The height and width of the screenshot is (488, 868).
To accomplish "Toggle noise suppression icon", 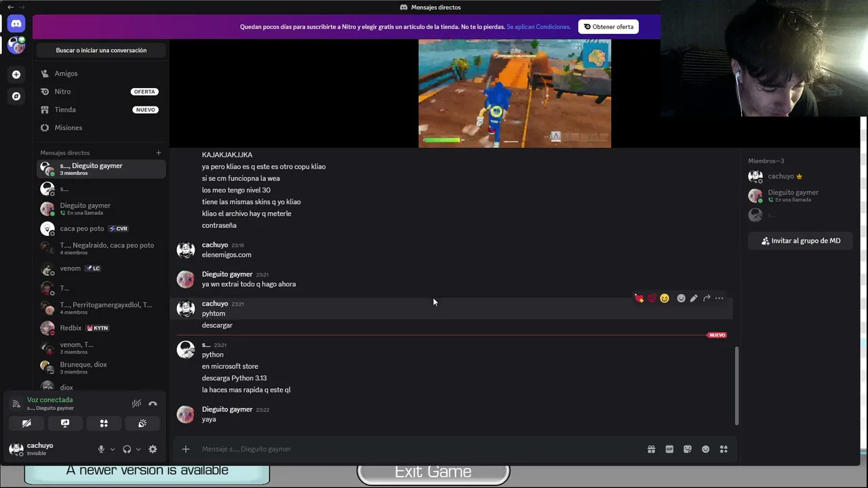I will point(136,403).
